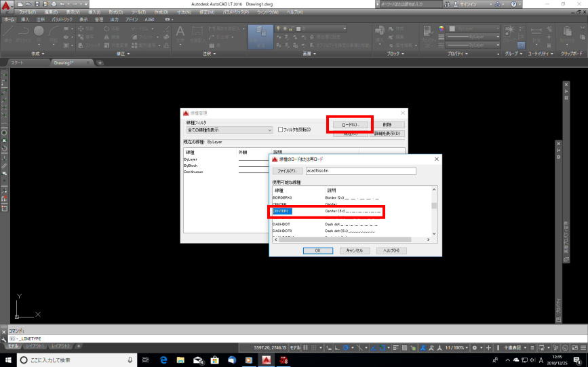Viewport: 588px width, 367px height.
Task: Click the vertical scrollbar thumb in linetype list
Action: (x=434, y=206)
